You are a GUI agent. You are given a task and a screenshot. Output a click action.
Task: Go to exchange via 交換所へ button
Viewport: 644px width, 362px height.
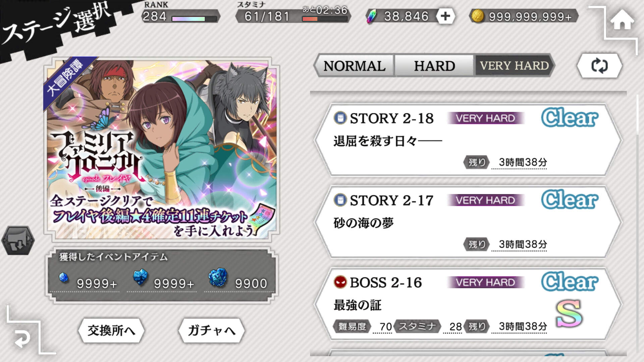[111, 330]
